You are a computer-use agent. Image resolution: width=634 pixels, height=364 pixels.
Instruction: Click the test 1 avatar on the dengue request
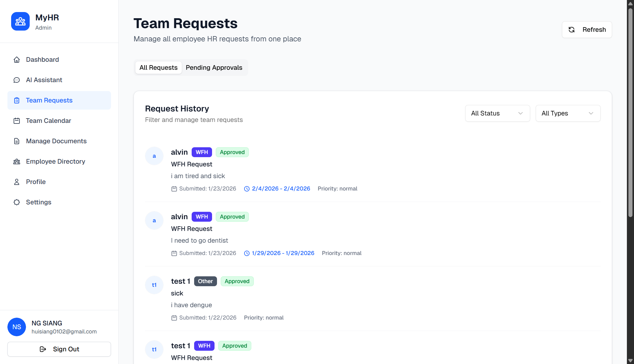click(x=154, y=285)
